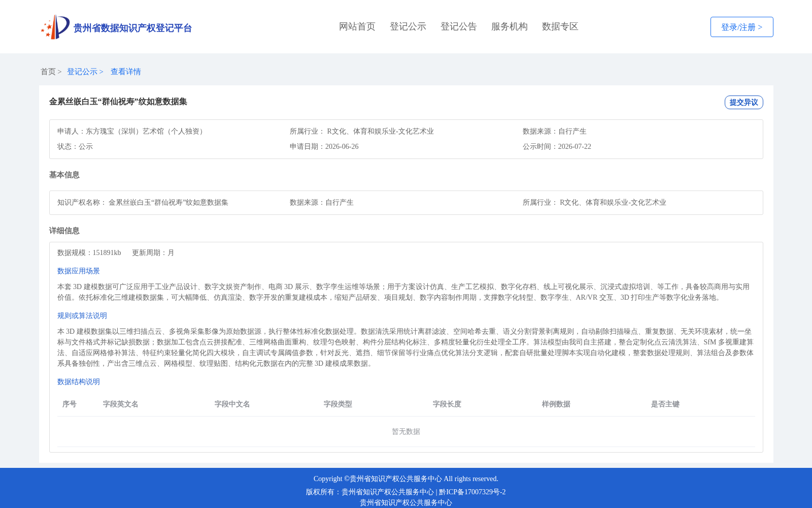The image size is (812, 508).
Task: Click the 样例数据 column header
Action: [556, 404]
